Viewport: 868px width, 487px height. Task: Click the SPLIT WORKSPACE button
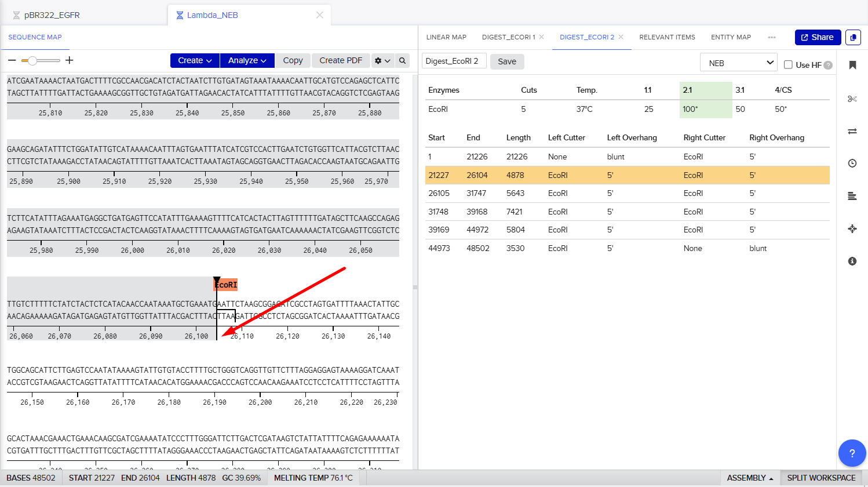pos(821,478)
